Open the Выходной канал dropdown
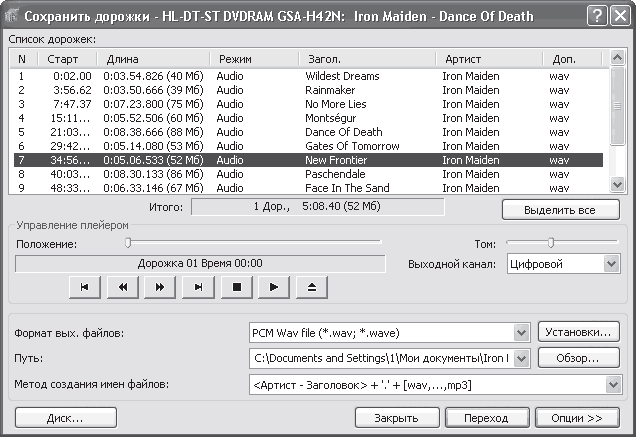This screenshot has height=437, width=636. pyautogui.click(x=612, y=264)
